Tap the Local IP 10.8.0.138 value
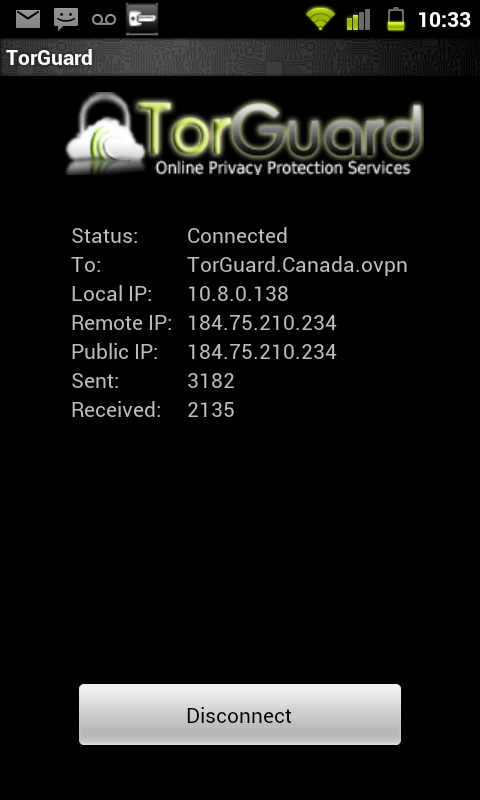The height and width of the screenshot is (800, 480). pyautogui.click(x=238, y=294)
